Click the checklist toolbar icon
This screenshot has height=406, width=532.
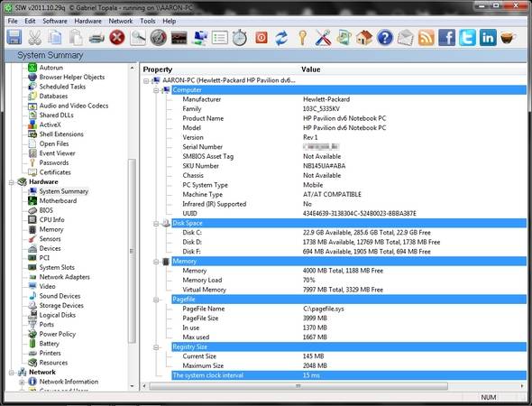220,37
